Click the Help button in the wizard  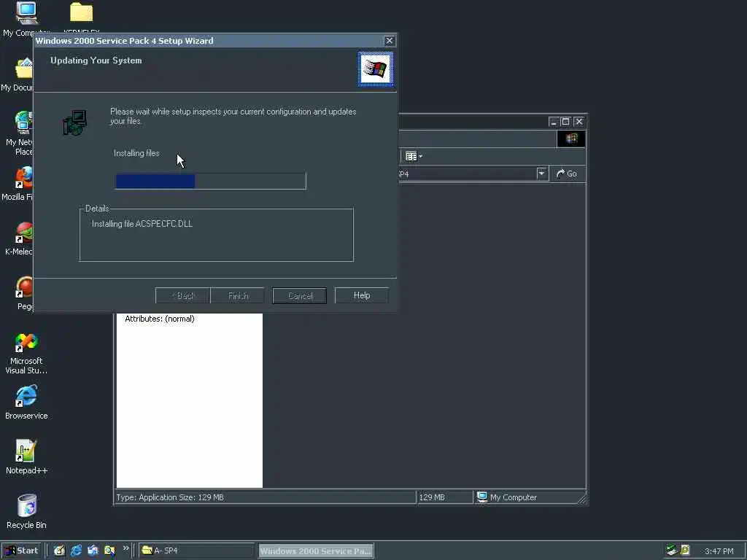(x=362, y=295)
